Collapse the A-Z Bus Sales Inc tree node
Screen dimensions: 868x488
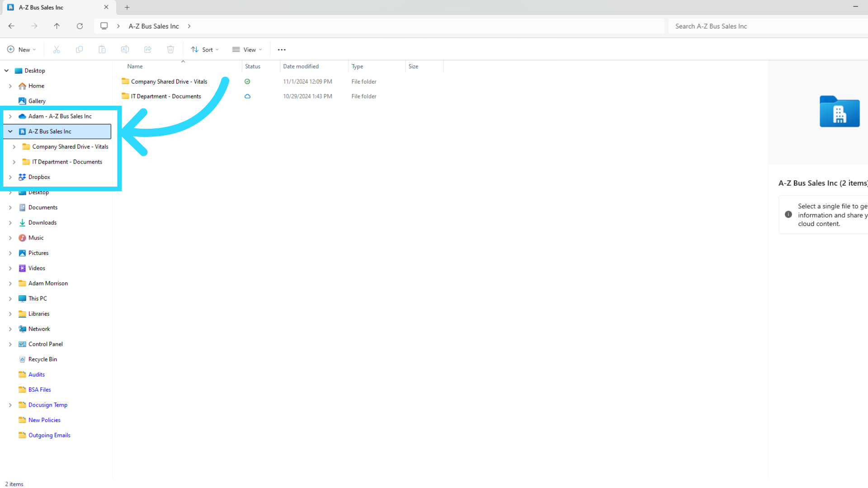tap(10, 131)
